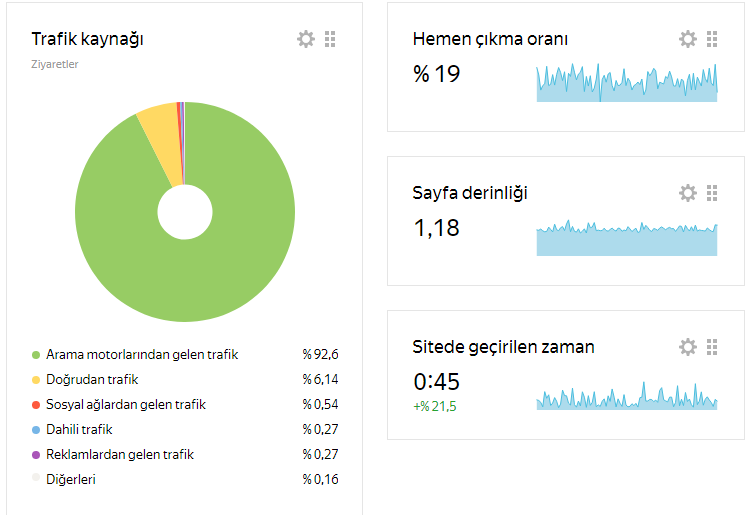
Task: Open settings gear on Trafik kaynağı widget
Action: 306,39
